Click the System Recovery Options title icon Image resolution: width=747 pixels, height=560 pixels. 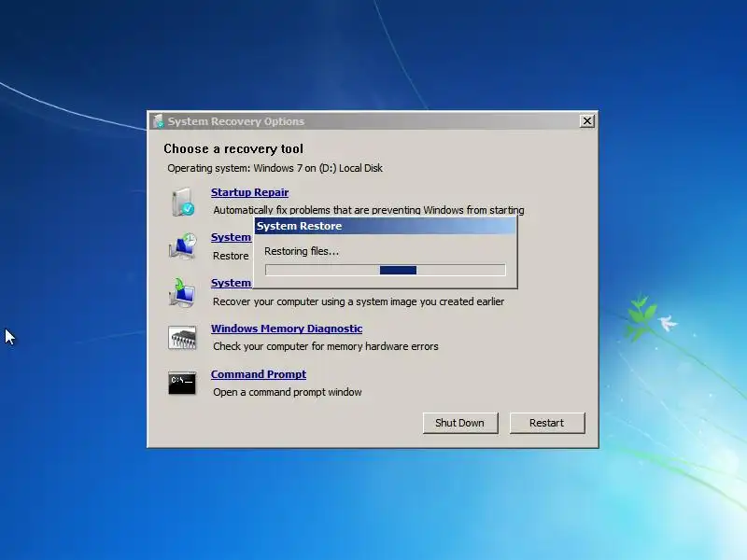(158, 121)
